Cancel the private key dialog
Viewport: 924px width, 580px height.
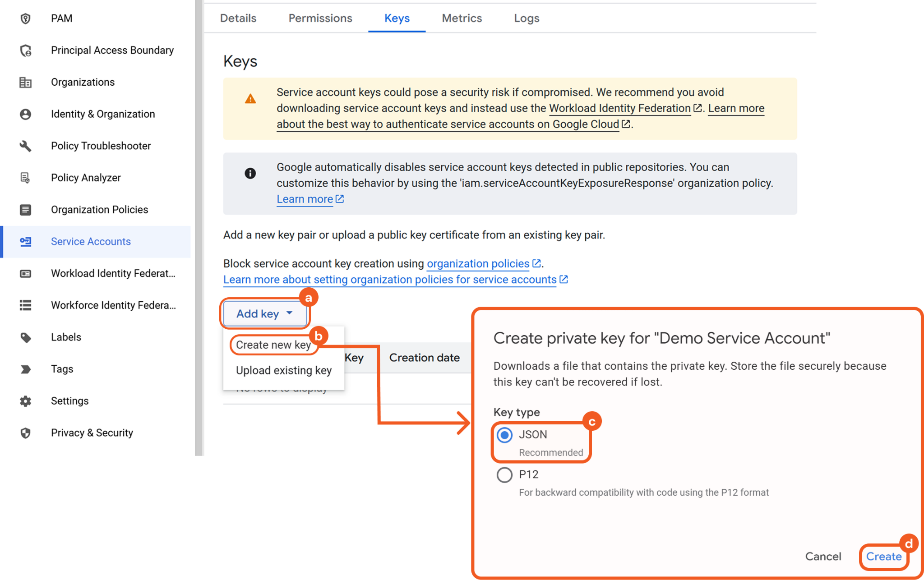click(x=823, y=557)
